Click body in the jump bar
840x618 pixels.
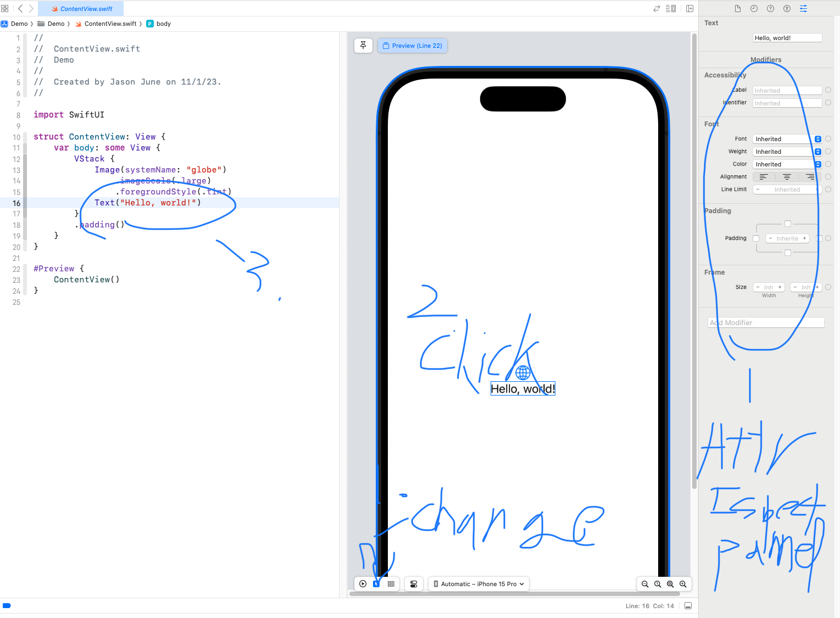point(163,24)
